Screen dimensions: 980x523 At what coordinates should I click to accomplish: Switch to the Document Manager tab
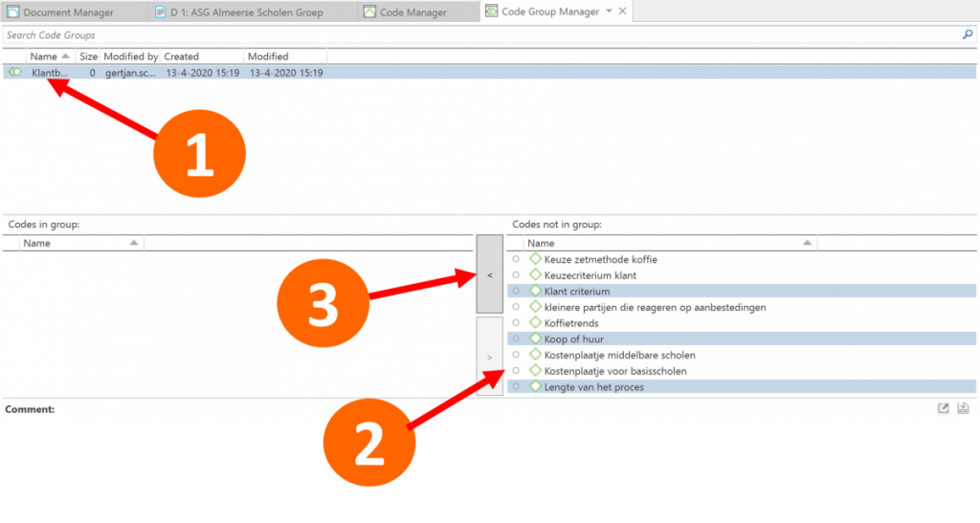pyautogui.click(x=67, y=12)
